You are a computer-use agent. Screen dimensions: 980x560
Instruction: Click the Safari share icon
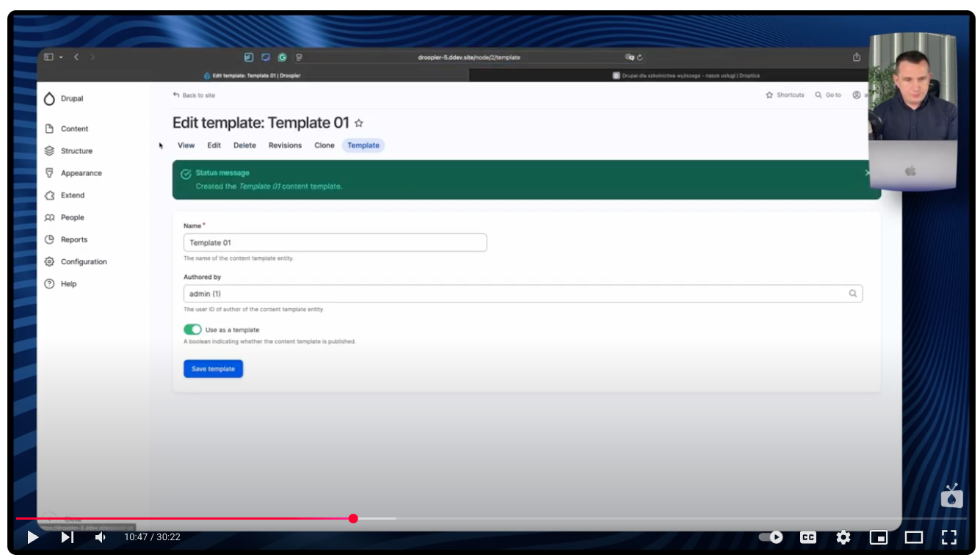tap(856, 57)
